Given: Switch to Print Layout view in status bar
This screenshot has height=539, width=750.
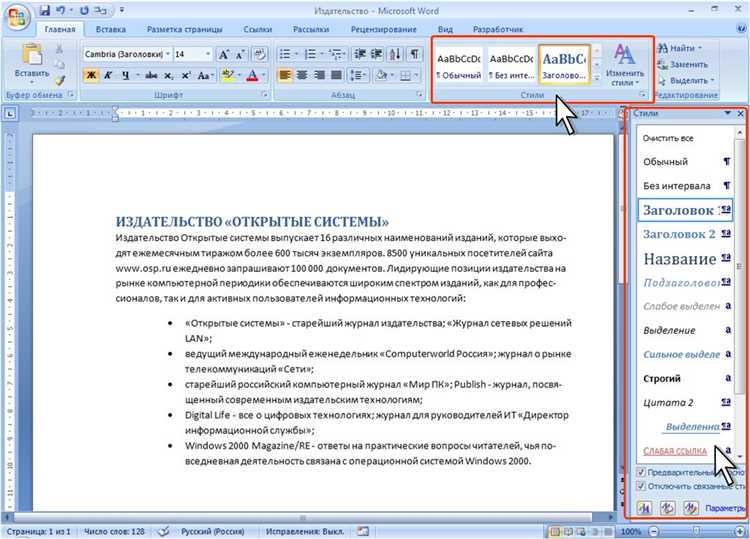Looking at the screenshot, I should pos(555,531).
